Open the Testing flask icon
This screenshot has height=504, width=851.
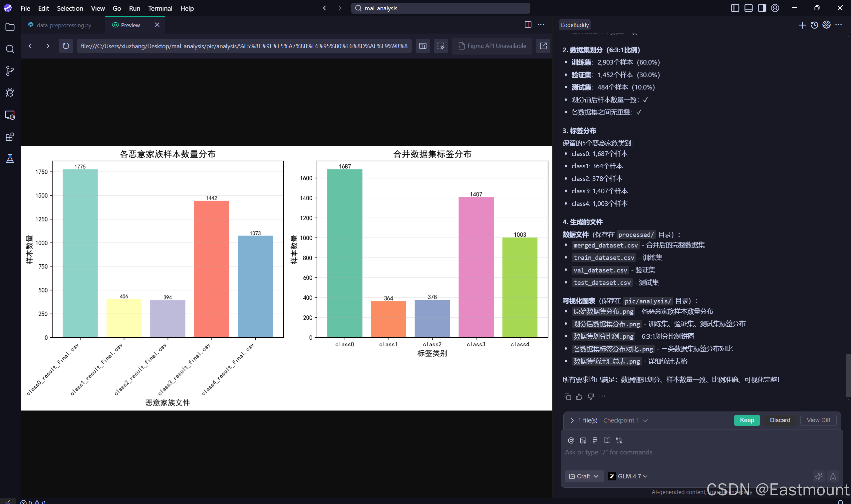coord(10,159)
